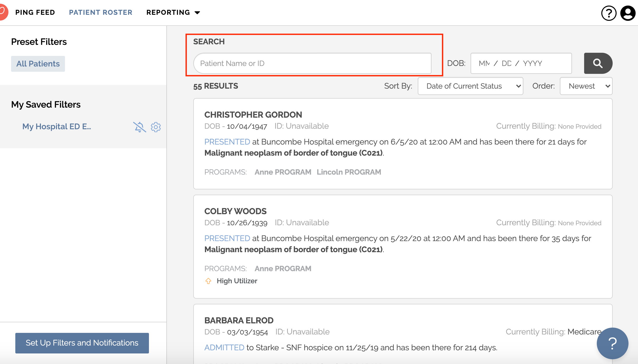Click Set Up Filters and Notifications button
Screen dimensions: 638x364
pos(82,343)
